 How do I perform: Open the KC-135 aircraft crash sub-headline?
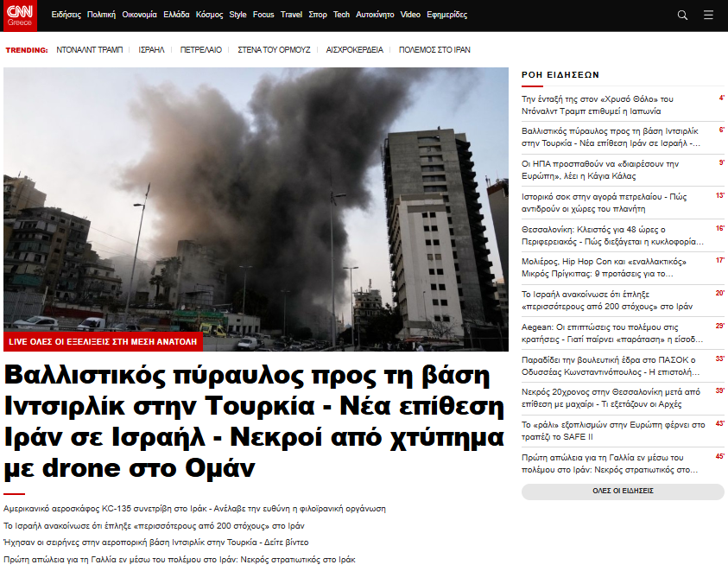coord(194,509)
